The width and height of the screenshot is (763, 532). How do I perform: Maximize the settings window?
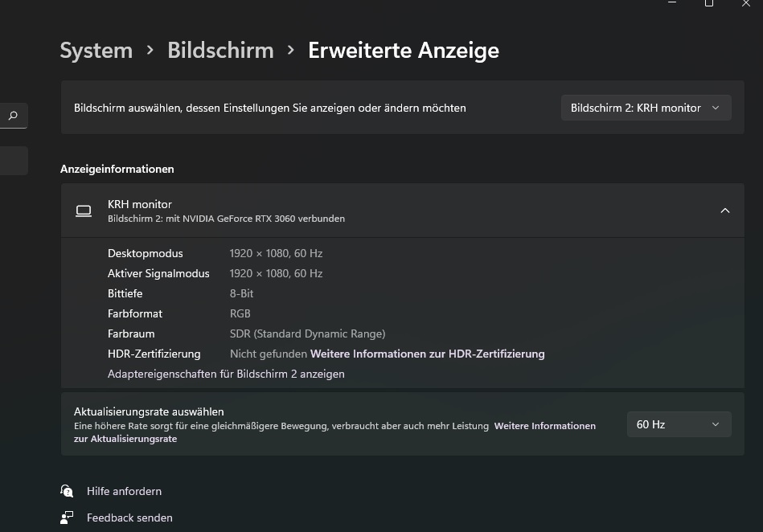click(709, 3)
